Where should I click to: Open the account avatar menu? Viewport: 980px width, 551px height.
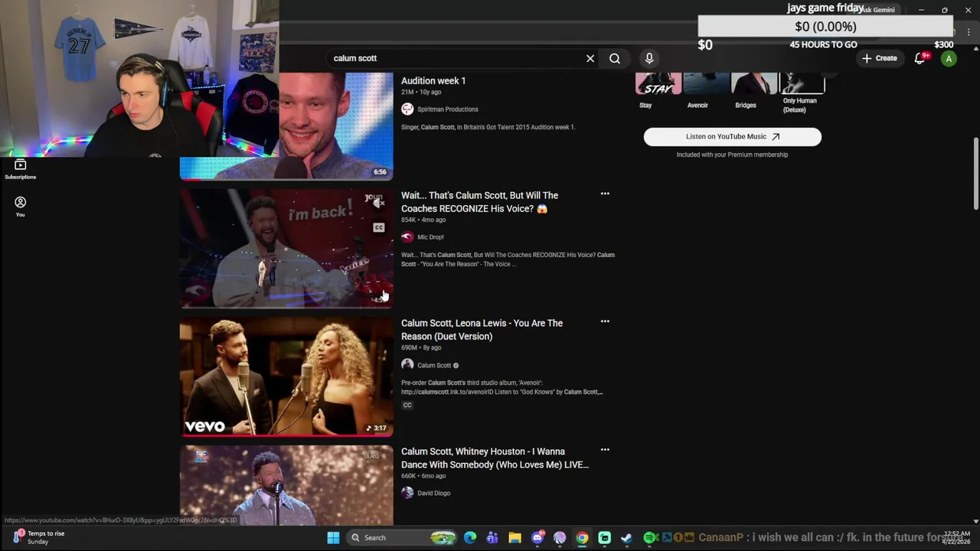click(x=949, y=58)
